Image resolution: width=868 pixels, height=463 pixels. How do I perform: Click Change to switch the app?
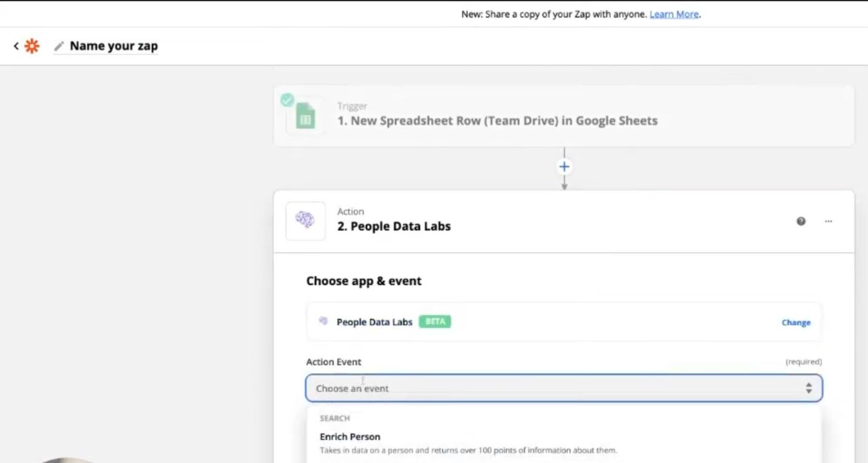pos(796,323)
